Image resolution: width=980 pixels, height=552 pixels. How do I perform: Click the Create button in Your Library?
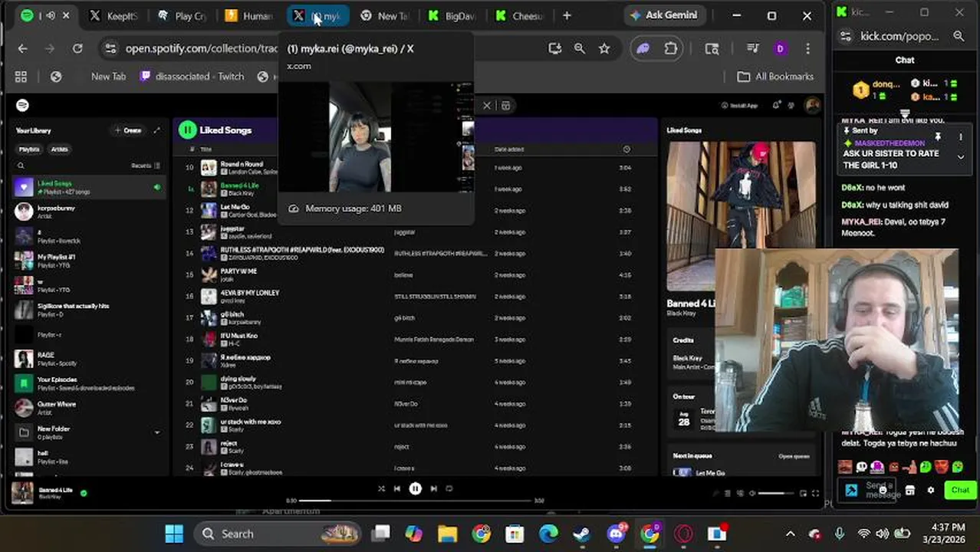(128, 130)
